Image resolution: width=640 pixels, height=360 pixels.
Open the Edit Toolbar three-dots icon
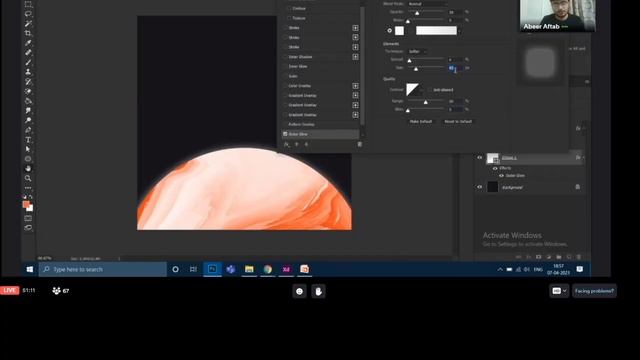28,188
